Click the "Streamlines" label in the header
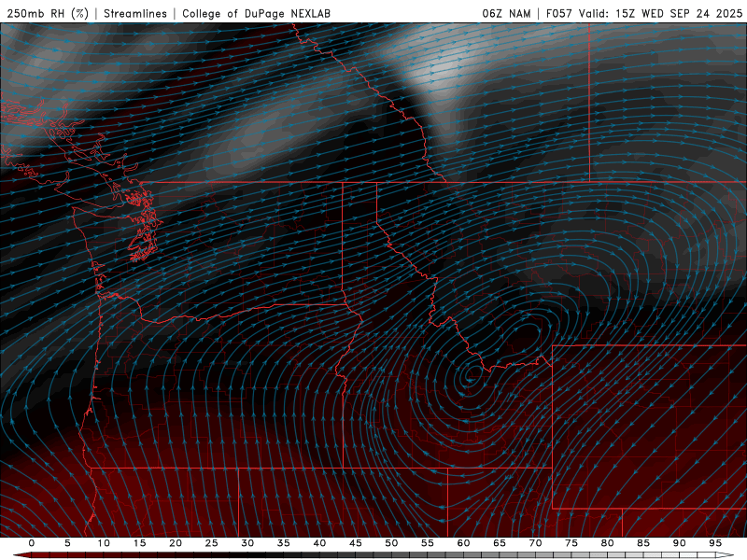This screenshot has height=560, width=747. tap(135, 13)
